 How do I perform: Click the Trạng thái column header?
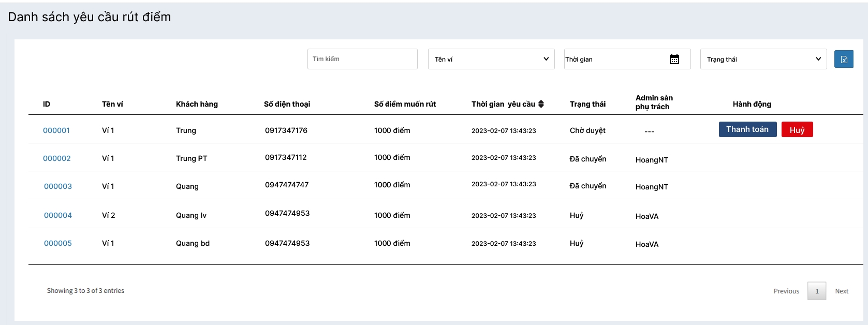tap(587, 104)
